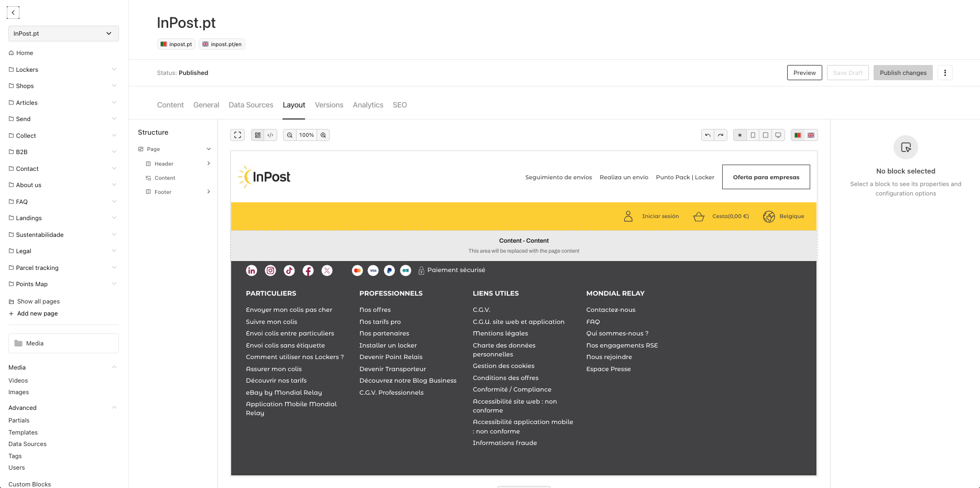Viewport: 980px width, 488px height.
Task: Toggle fullscreen canvas view
Action: (237, 135)
